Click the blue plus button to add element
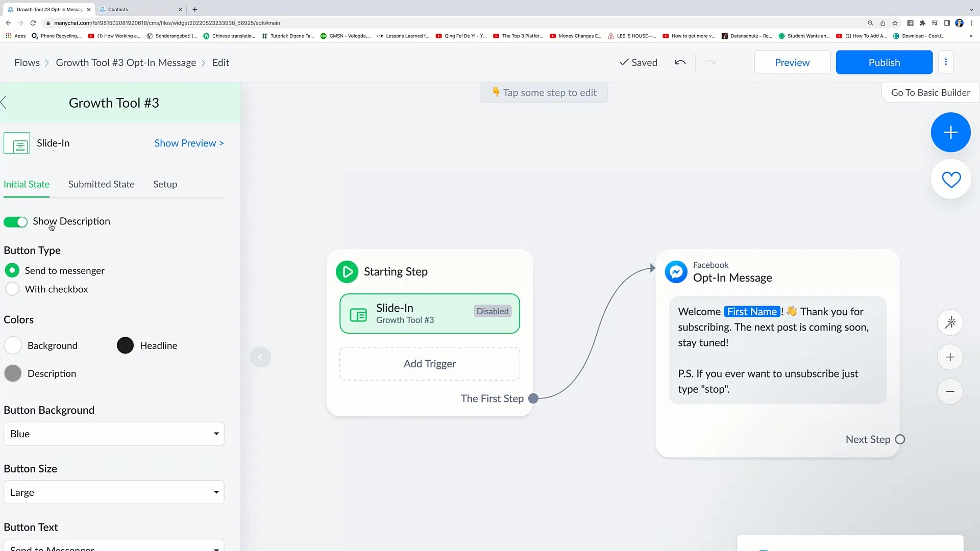The image size is (980, 551). [x=950, y=132]
